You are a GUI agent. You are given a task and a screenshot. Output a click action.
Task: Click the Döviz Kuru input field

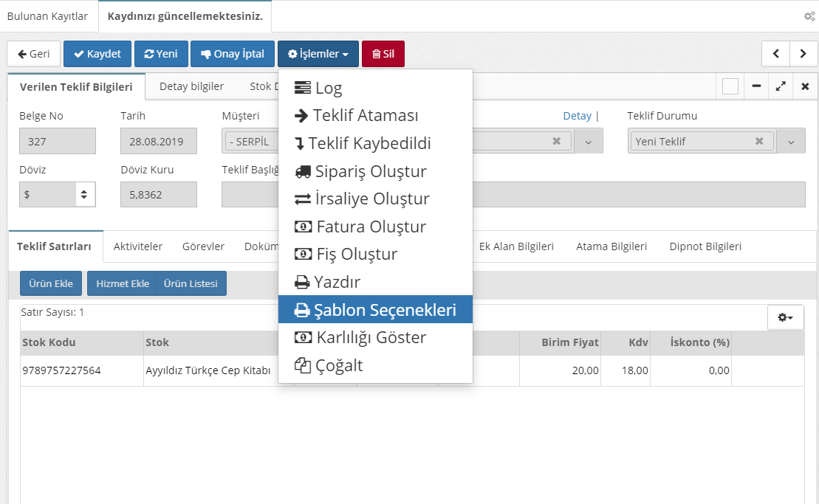pyautogui.click(x=158, y=195)
